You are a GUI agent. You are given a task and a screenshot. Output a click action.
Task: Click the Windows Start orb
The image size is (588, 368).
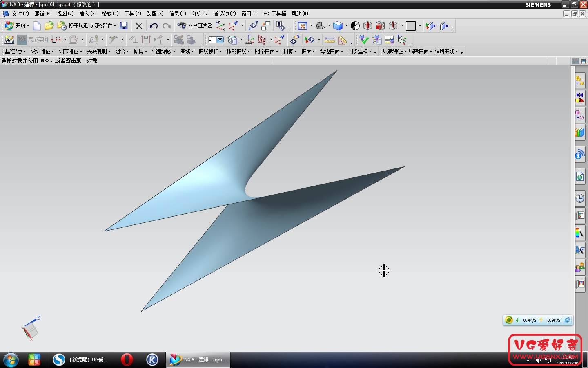click(11, 360)
